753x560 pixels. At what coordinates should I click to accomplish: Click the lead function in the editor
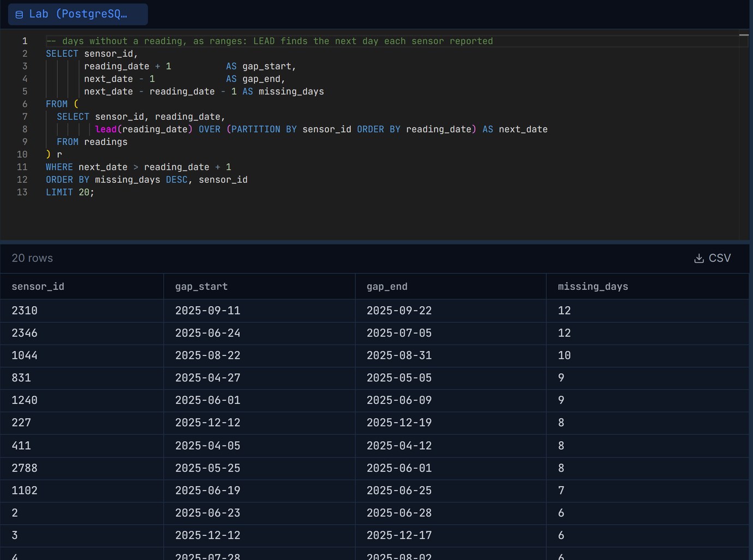point(106,129)
